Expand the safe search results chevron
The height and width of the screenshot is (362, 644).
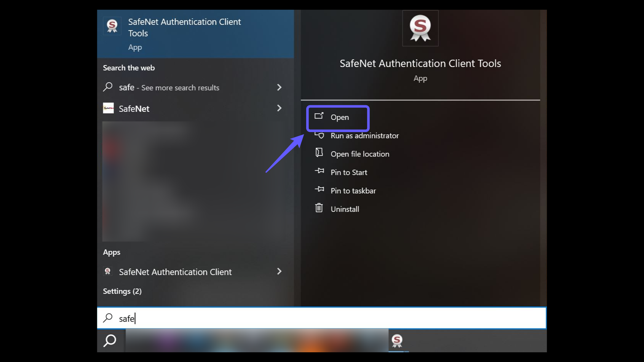click(x=279, y=87)
